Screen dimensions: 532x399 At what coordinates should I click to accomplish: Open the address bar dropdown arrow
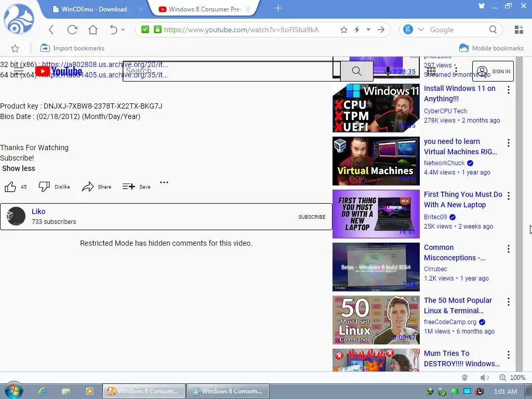(x=368, y=30)
